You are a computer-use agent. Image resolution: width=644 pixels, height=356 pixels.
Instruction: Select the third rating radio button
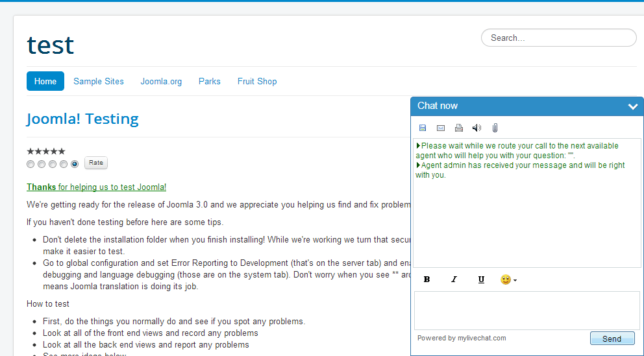coord(53,164)
